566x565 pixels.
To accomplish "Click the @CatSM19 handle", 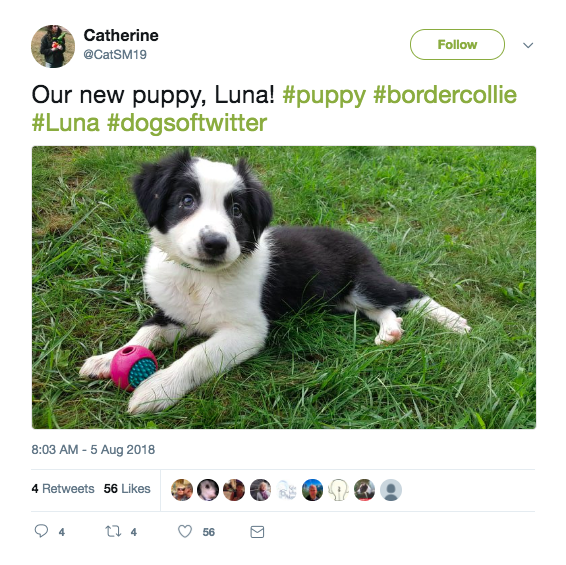I will pos(115,55).
